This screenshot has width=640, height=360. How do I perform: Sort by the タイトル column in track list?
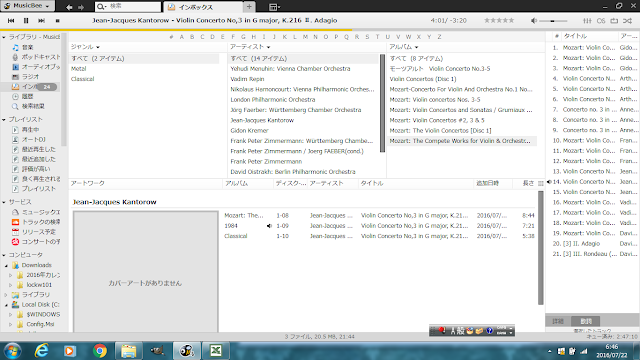(x=371, y=183)
